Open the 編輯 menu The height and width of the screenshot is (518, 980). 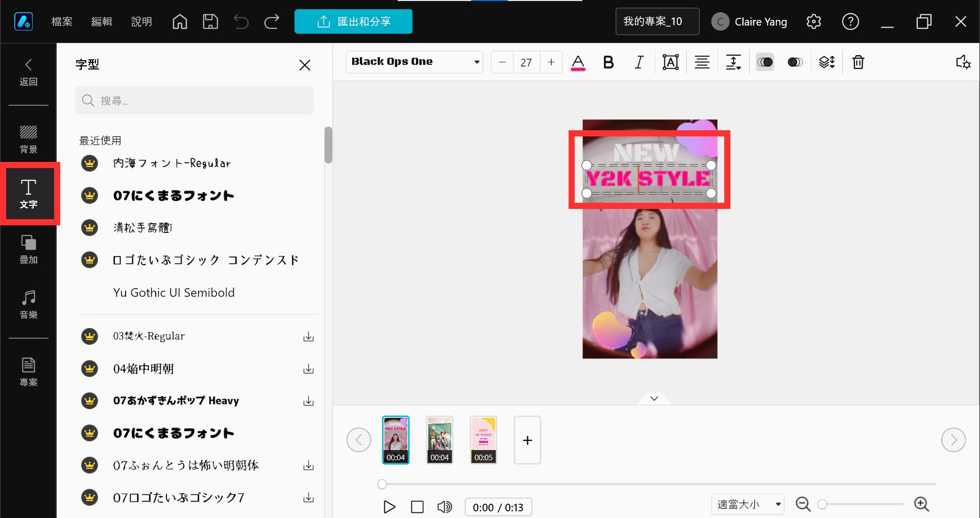click(x=102, y=21)
